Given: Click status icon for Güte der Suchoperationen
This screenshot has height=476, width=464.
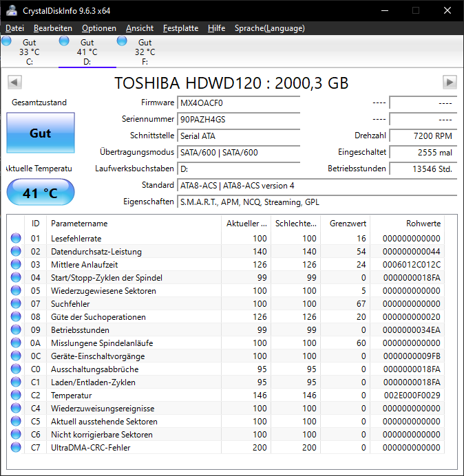Looking at the screenshot, I should (16, 316).
